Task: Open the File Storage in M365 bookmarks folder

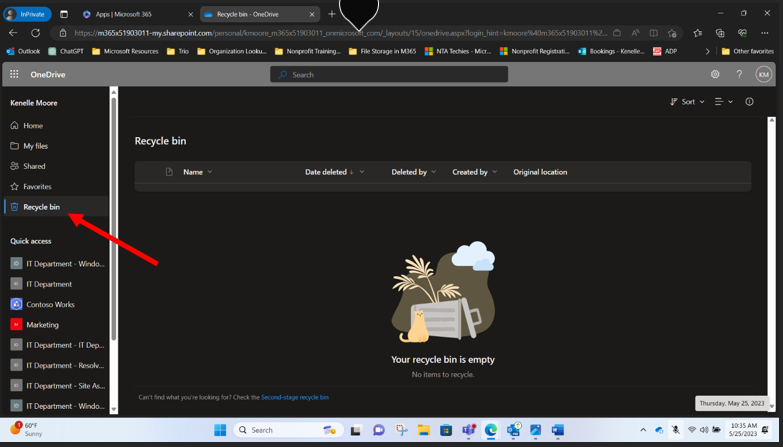Action: click(383, 51)
